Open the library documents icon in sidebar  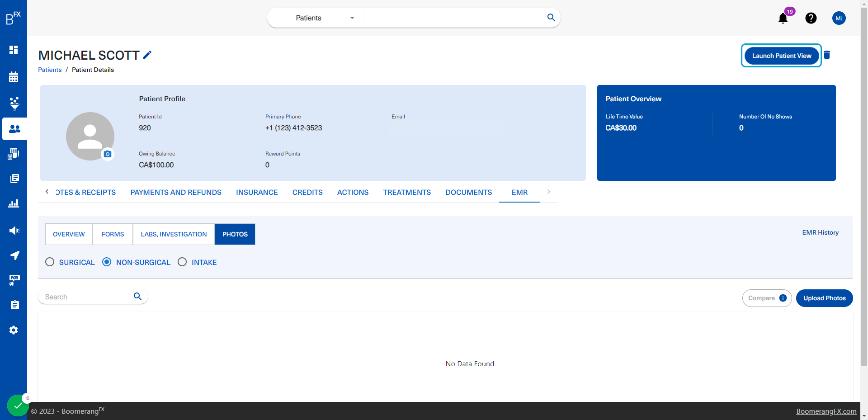coord(14,179)
